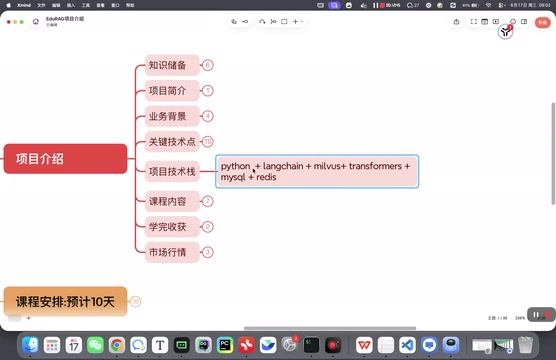Open PyCharm from the Dock

[225, 345]
